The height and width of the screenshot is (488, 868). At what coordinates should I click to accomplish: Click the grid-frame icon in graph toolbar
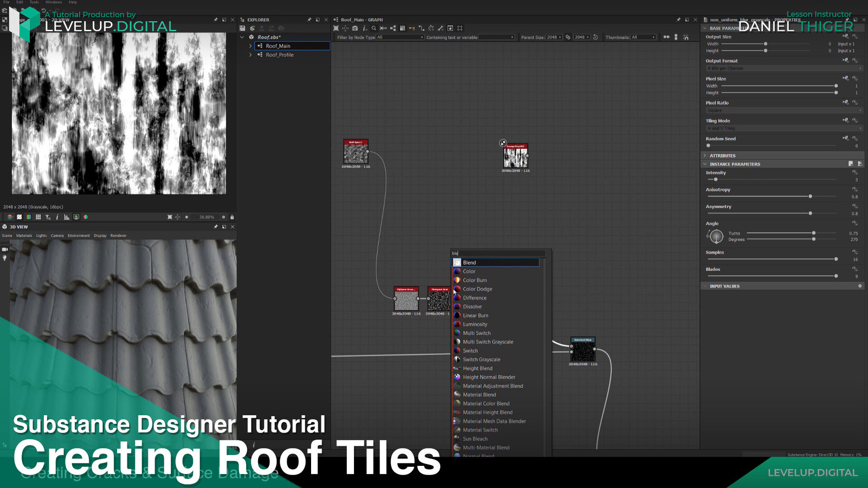point(460,28)
